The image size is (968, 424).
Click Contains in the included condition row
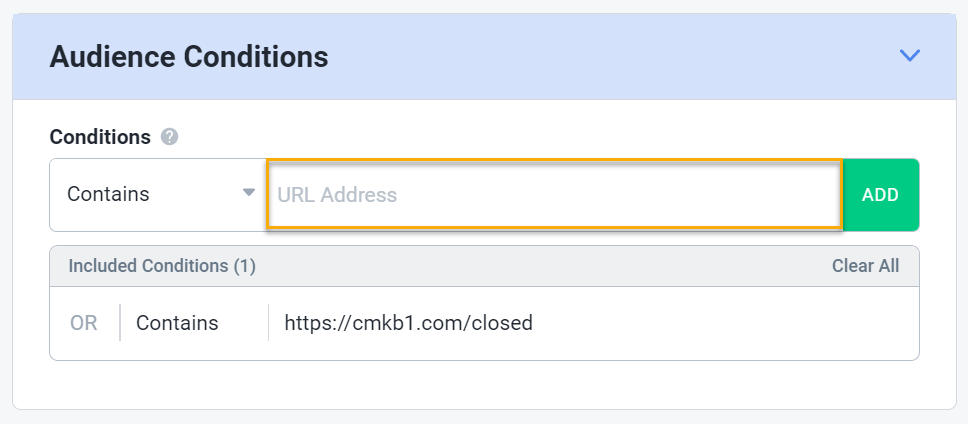(177, 323)
